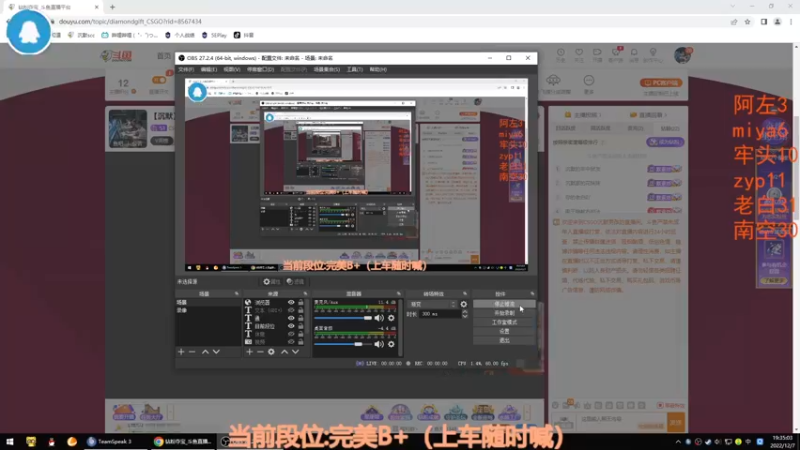Click the Properties gear button above the Scenes dock
The width and height of the screenshot is (800, 450).
click(x=271, y=282)
